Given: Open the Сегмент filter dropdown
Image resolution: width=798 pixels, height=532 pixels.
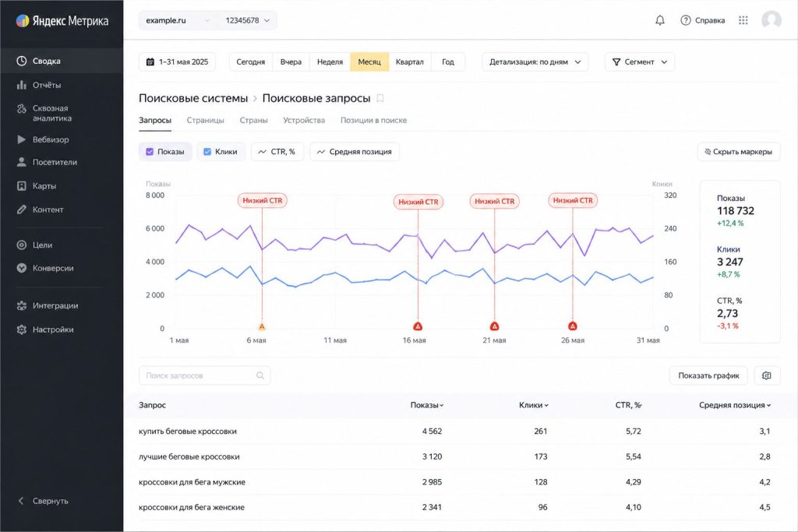Looking at the screenshot, I should (x=640, y=62).
